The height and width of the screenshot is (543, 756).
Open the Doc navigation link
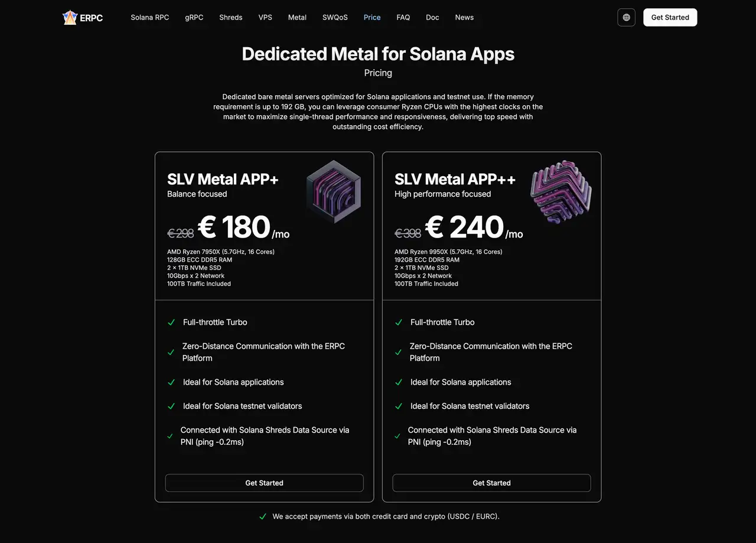(x=432, y=17)
